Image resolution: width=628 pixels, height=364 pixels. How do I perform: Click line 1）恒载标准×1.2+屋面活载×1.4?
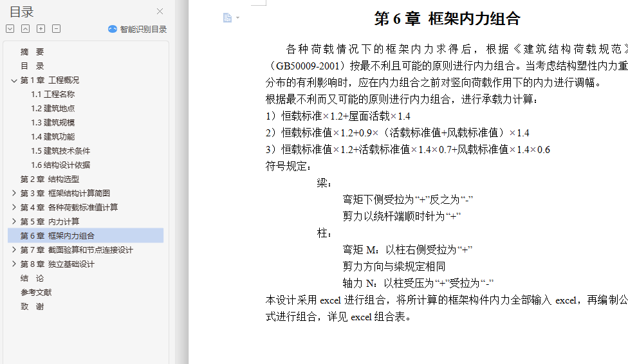coord(338,116)
